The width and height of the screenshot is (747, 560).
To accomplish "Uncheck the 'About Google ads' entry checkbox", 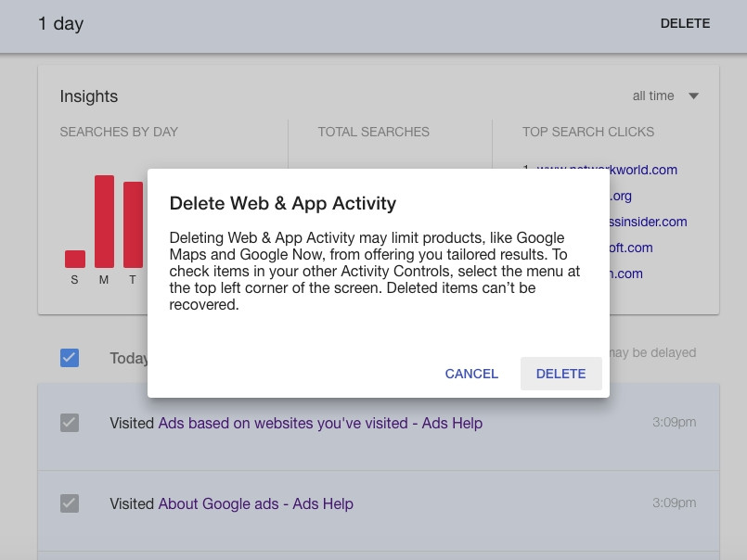I will [x=70, y=504].
